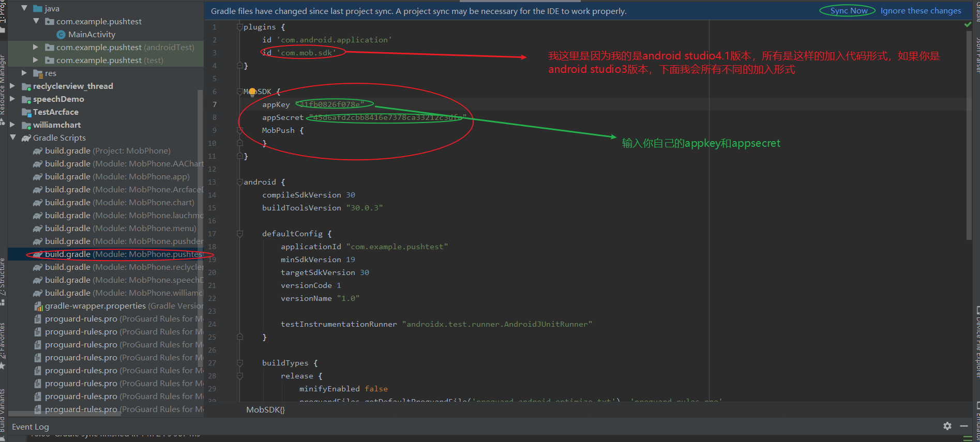Click minifyEnabled false on line 29
Screen dimensions: 980x442
click(343, 389)
